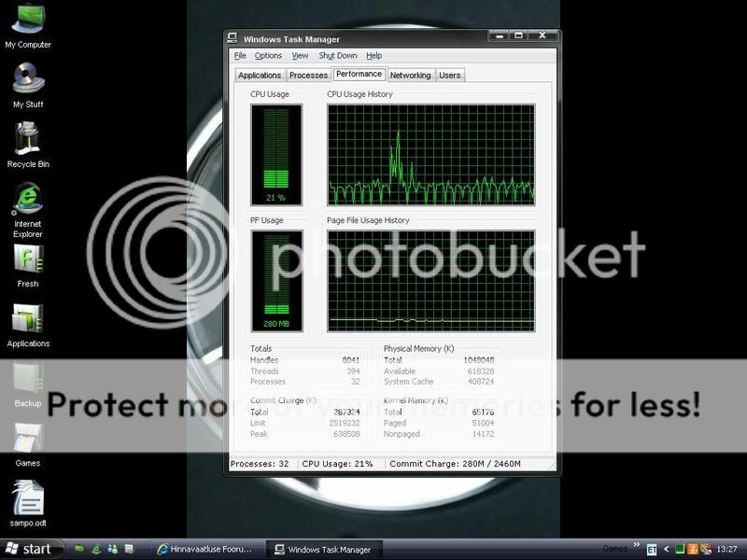Switch to the Applications tab

[260, 76]
